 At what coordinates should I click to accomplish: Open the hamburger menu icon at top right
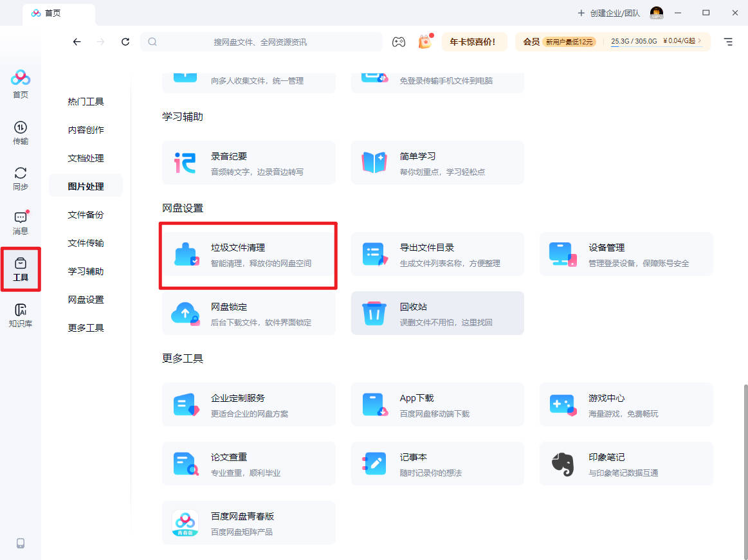728,42
